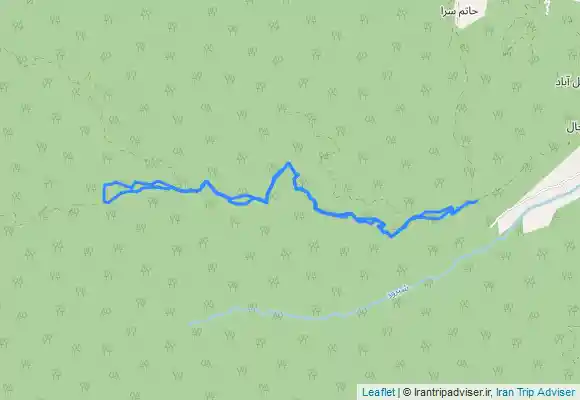Select the حاتم سرا village label
Viewport: 580px width, 400px height.
(x=459, y=11)
